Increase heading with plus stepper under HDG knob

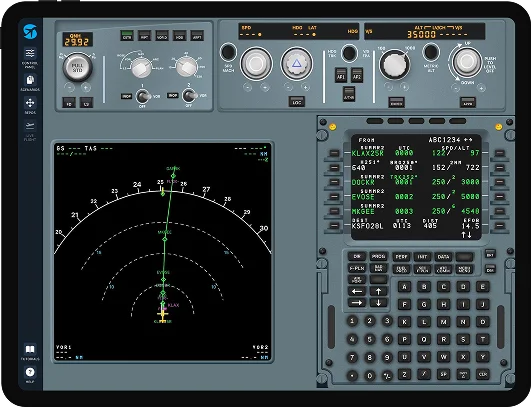[305, 87]
